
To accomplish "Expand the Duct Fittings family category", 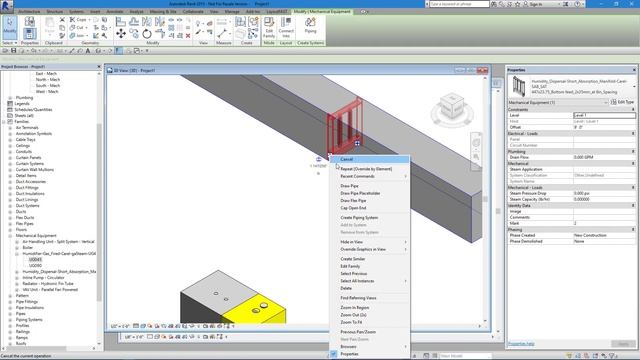I will pyautogui.click(x=10, y=188).
